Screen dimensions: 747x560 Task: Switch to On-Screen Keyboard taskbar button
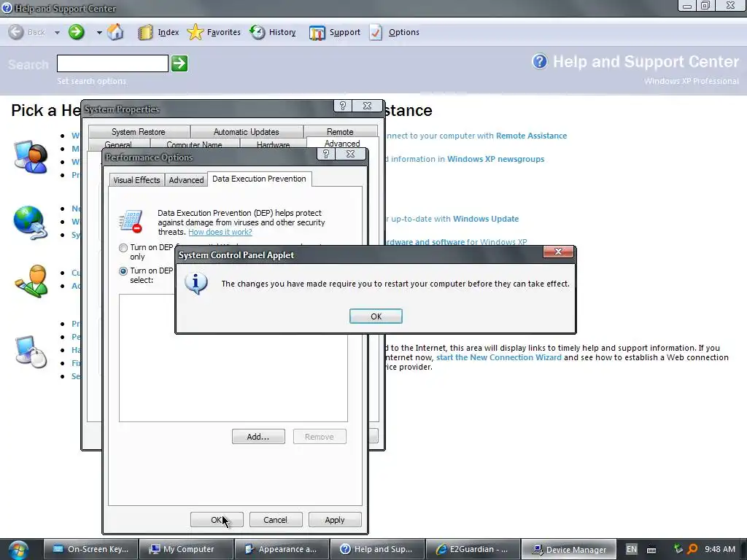click(x=91, y=549)
